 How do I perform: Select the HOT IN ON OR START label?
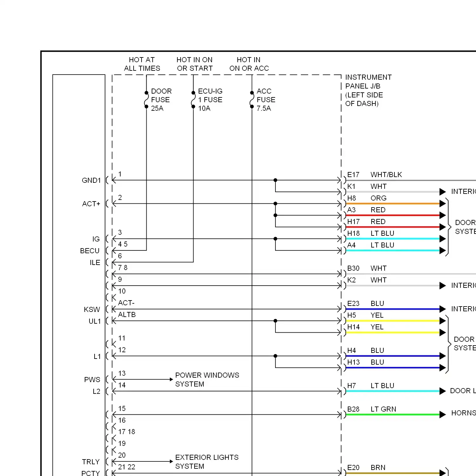(x=195, y=64)
